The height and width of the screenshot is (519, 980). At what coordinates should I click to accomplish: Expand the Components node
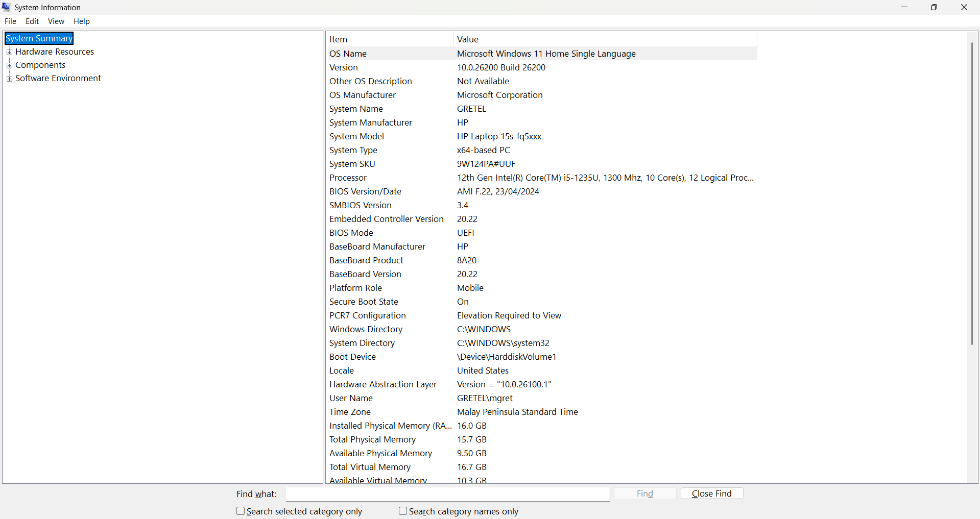point(9,65)
